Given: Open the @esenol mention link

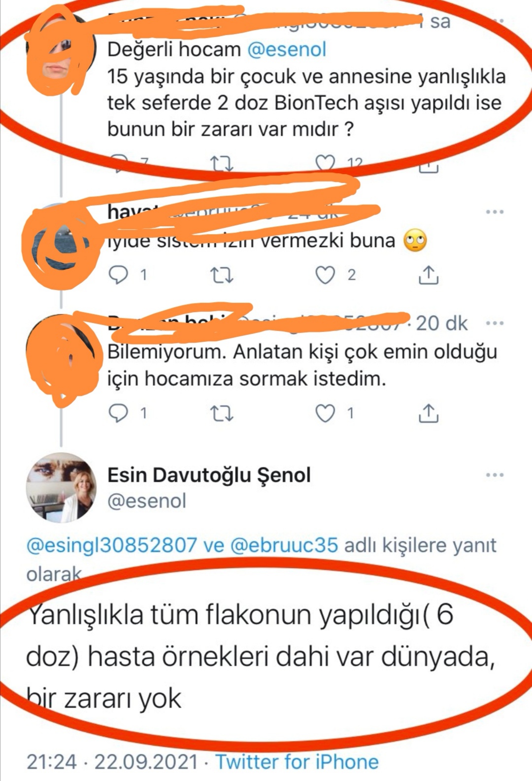Looking at the screenshot, I should click(286, 49).
